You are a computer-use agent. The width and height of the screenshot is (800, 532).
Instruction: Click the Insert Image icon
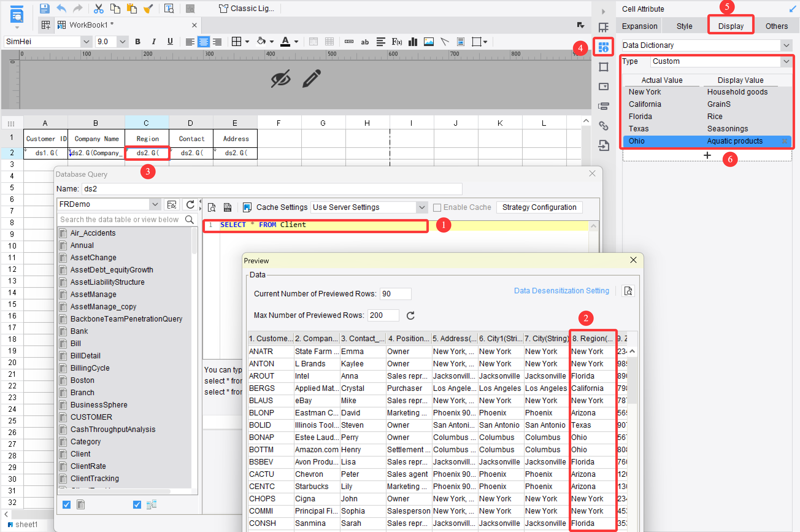click(429, 42)
